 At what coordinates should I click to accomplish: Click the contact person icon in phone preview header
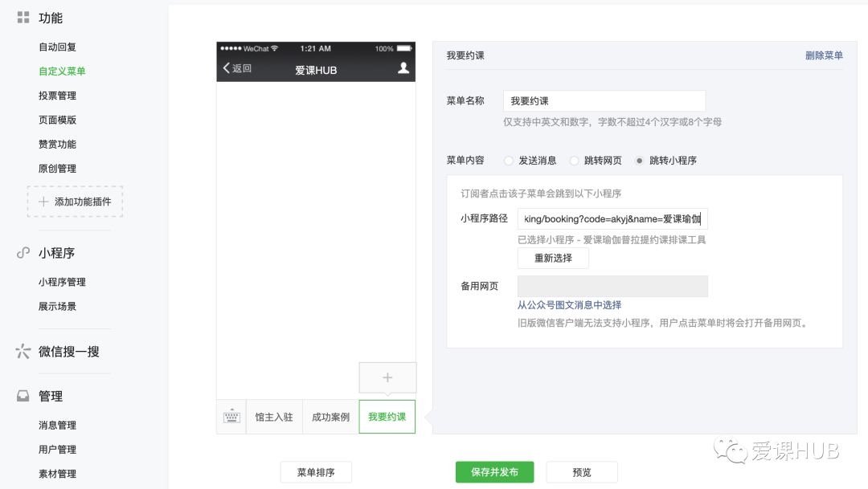[x=403, y=70]
